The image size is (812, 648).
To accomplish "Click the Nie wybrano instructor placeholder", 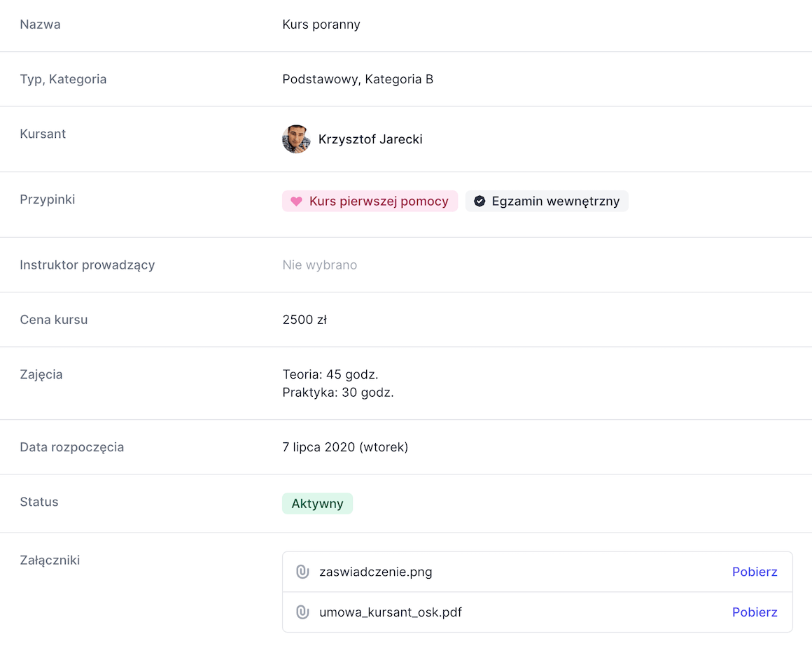I will [x=319, y=265].
